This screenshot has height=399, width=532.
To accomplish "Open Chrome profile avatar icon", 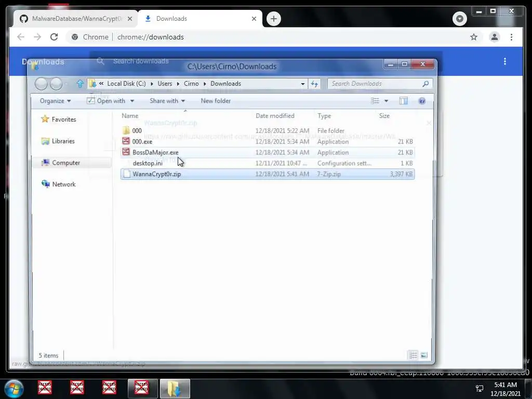I will pos(495,37).
